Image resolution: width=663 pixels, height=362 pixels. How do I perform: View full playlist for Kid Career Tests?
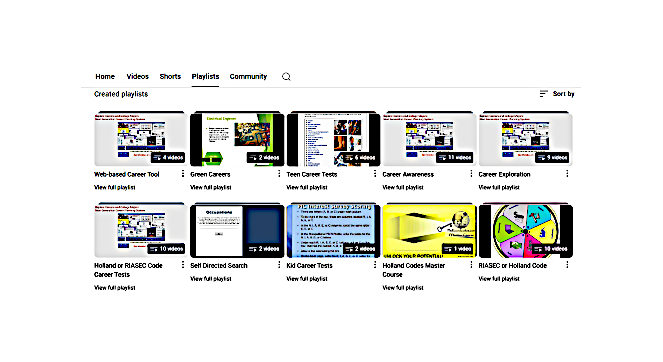(x=307, y=279)
